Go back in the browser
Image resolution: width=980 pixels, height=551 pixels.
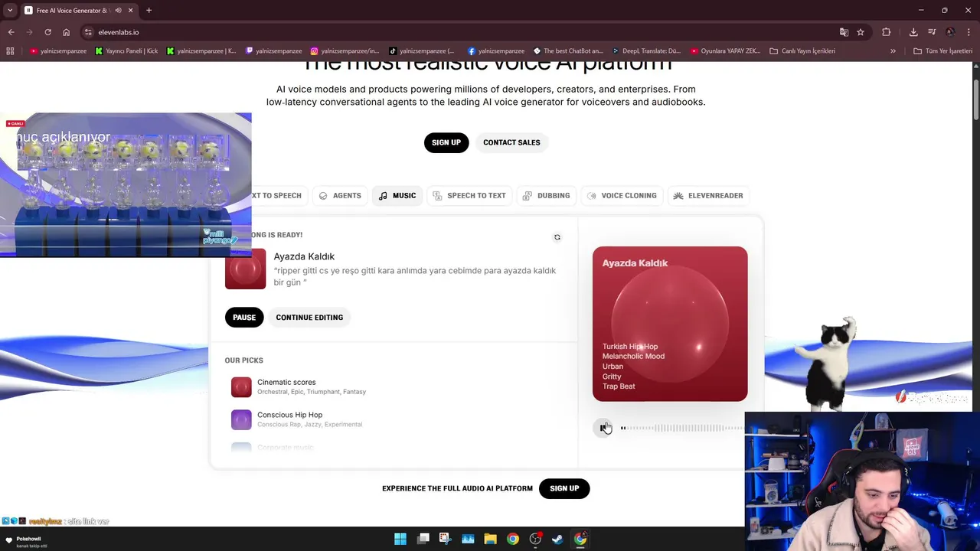pos(11,32)
